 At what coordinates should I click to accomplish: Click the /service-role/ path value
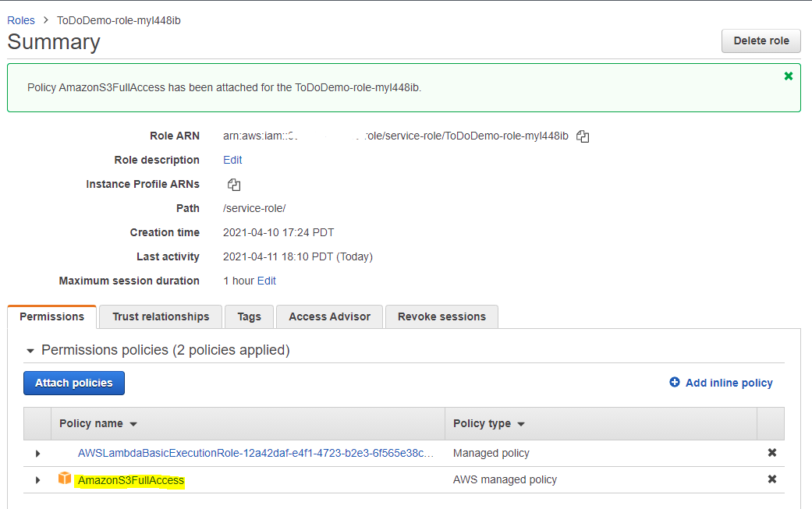tap(254, 208)
